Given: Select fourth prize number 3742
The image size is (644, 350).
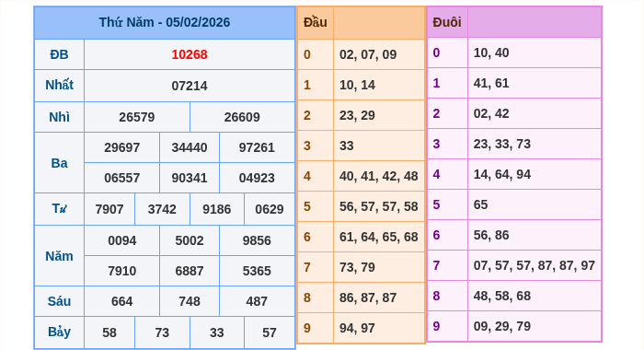Looking at the screenshot, I should pos(162,209).
